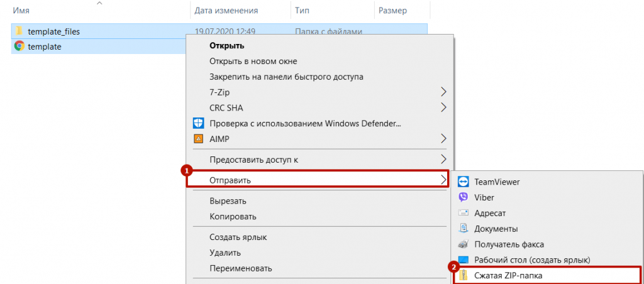
Task: Sort files by Имя column header
Action: (x=21, y=11)
